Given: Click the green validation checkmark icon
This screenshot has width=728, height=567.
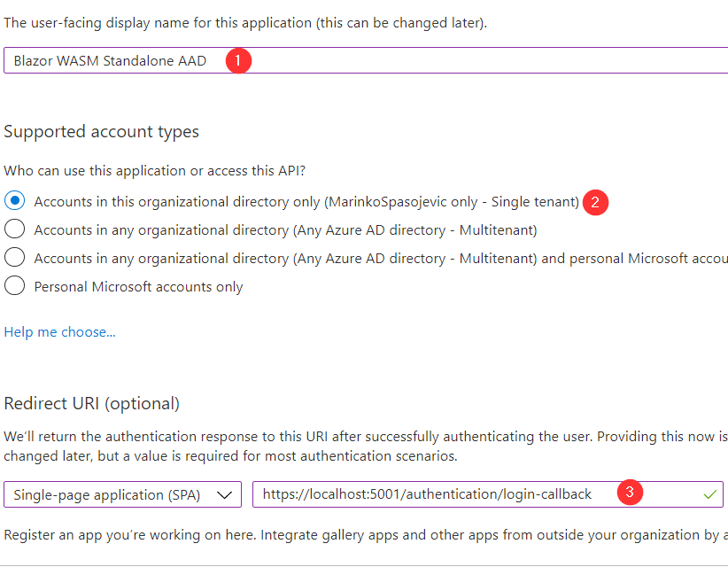Looking at the screenshot, I should 709,494.
